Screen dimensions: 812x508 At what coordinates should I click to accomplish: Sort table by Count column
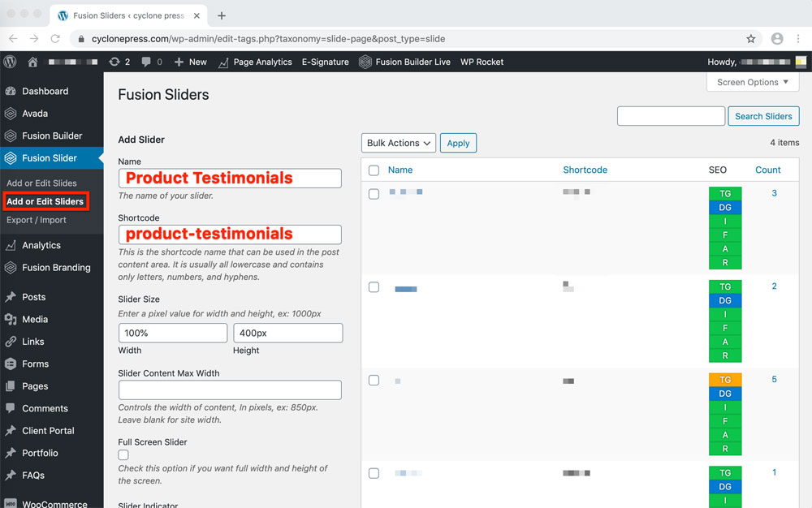tap(768, 170)
